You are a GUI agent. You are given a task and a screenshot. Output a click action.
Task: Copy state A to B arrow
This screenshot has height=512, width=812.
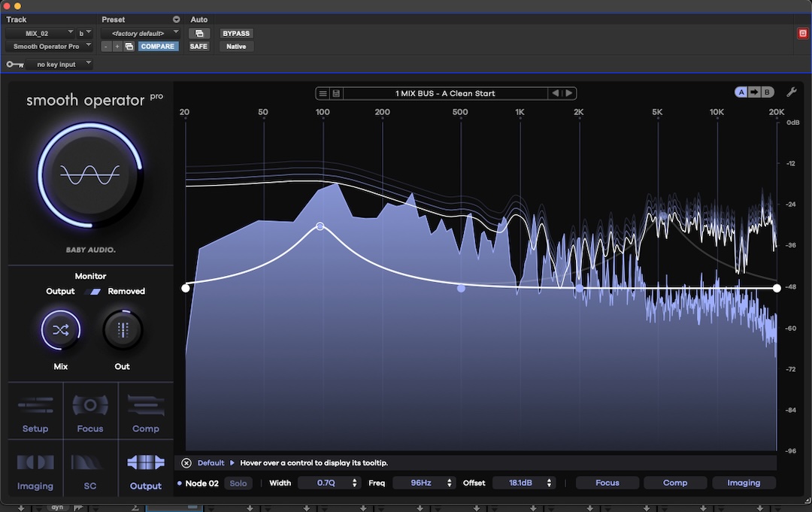click(x=754, y=92)
